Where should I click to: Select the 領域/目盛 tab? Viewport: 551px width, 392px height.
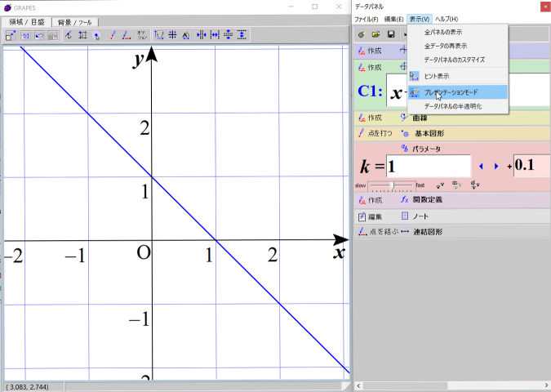(27, 21)
